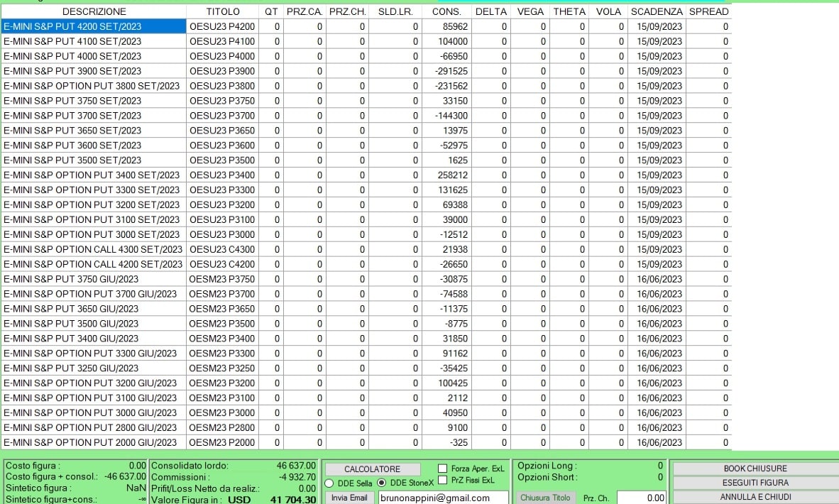Select row E-MINI S&P PUT 4100 SET/2023

click(366, 41)
